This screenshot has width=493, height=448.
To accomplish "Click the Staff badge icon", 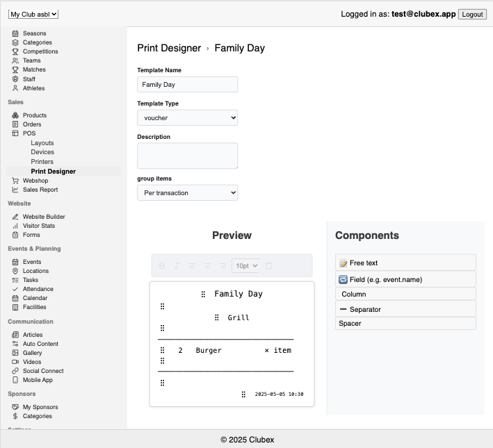I will (15, 79).
